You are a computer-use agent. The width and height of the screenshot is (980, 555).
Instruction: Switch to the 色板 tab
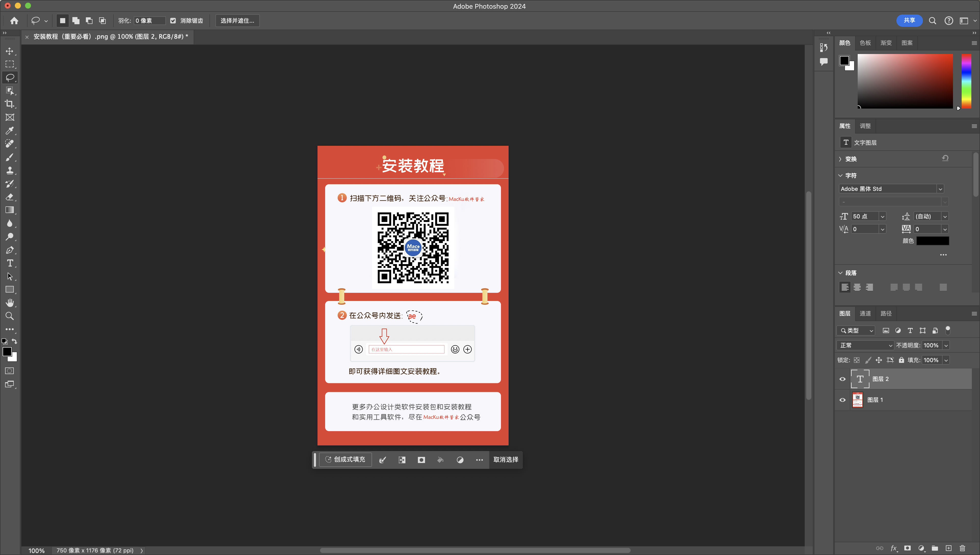tap(865, 43)
